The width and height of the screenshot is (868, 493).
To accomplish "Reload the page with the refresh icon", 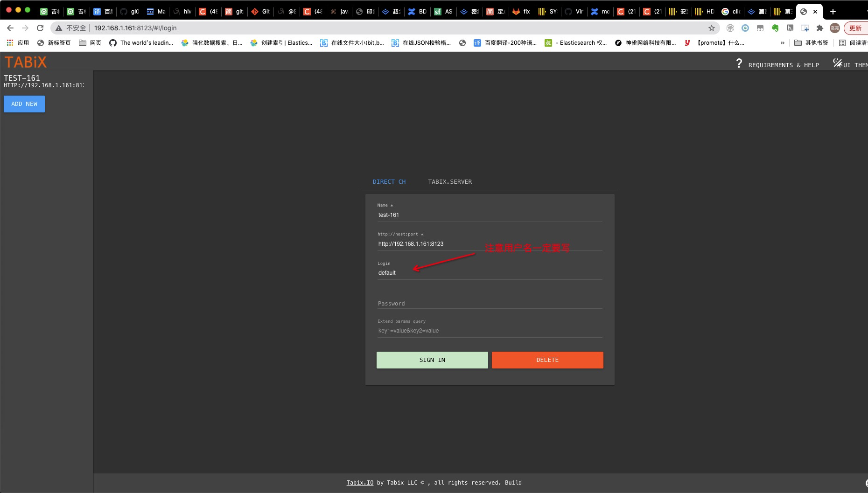I will pos(40,28).
